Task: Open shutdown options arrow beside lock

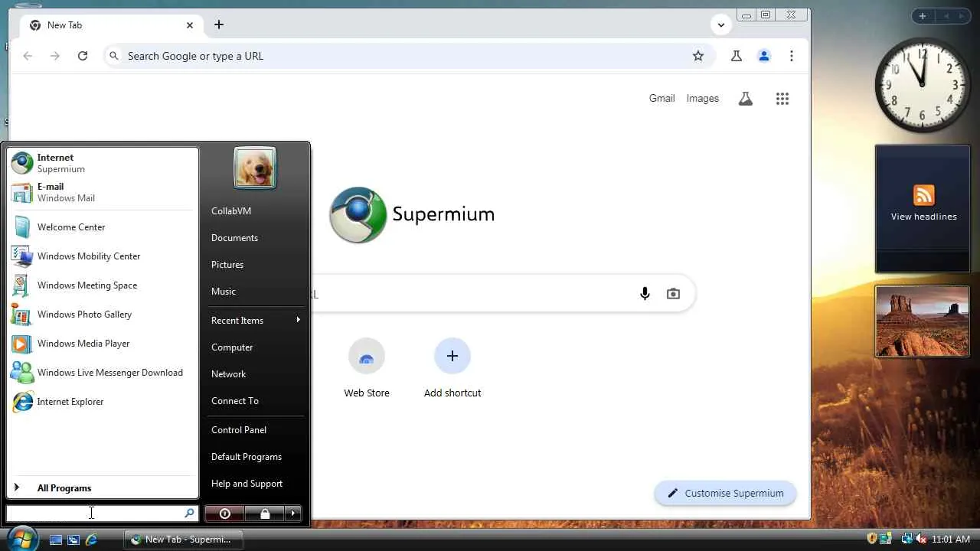Action: (293, 514)
